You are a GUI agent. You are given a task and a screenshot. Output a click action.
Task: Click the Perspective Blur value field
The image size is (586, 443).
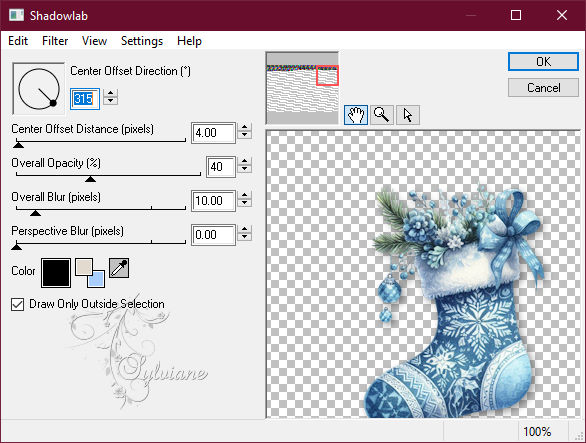coord(213,235)
